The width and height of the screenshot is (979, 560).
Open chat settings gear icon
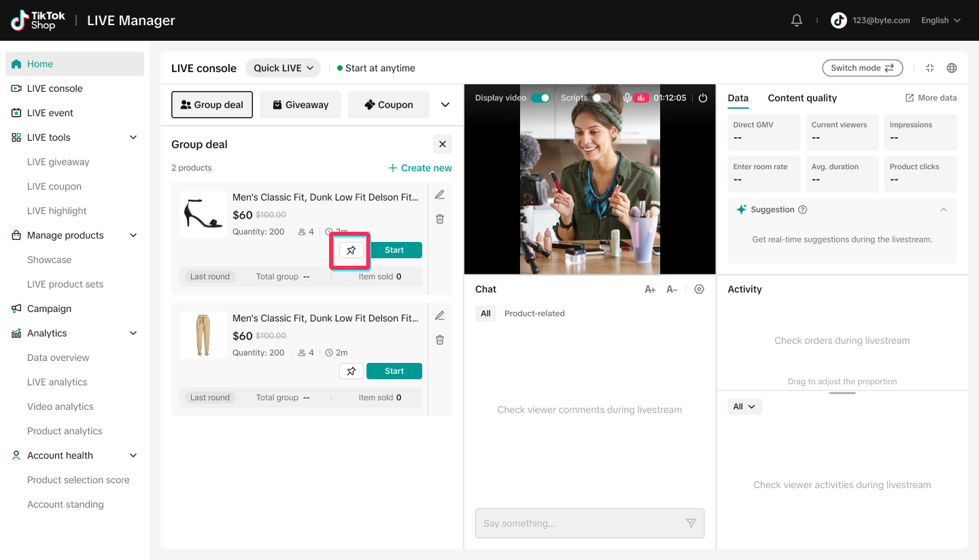[699, 290]
